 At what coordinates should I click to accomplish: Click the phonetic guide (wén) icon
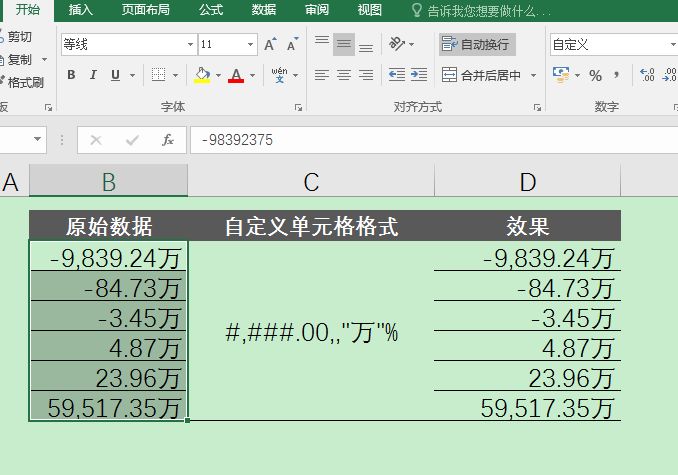(x=279, y=75)
